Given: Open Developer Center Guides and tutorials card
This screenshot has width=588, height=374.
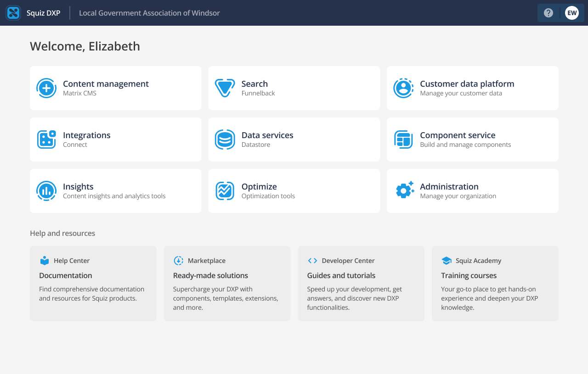Looking at the screenshot, I should pyautogui.click(x=361, y=284).
